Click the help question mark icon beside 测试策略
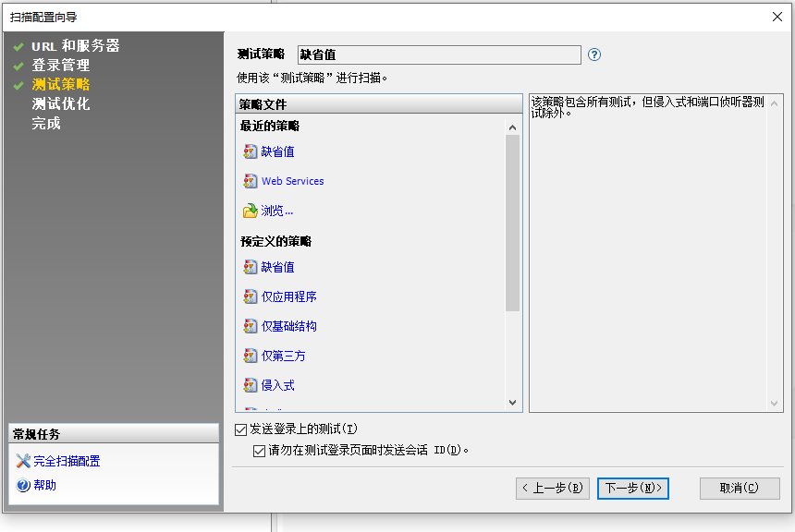795x532 pixels. [593, 54]
